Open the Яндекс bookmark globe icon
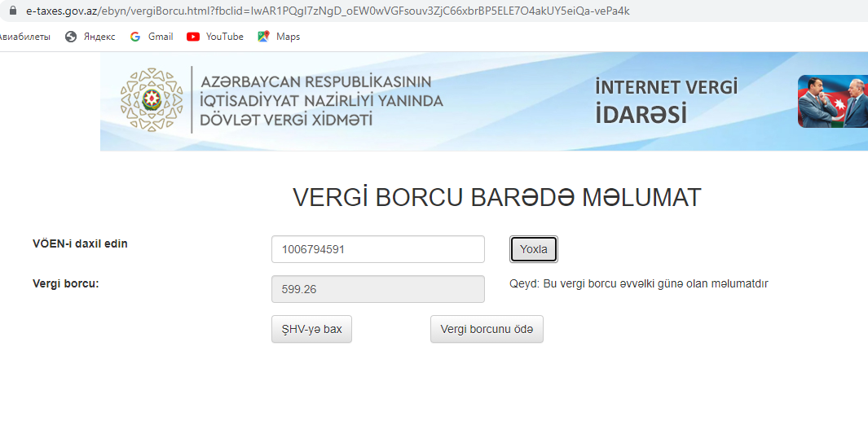The width and height of the screenshot is (868, 421). coord(71,37)
